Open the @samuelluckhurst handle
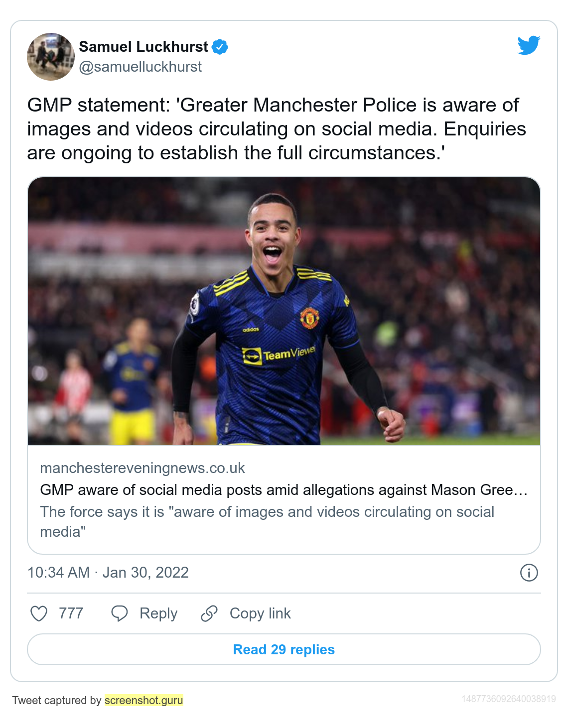The width and height of the screenshot is (568, 728). coord(141,67)
